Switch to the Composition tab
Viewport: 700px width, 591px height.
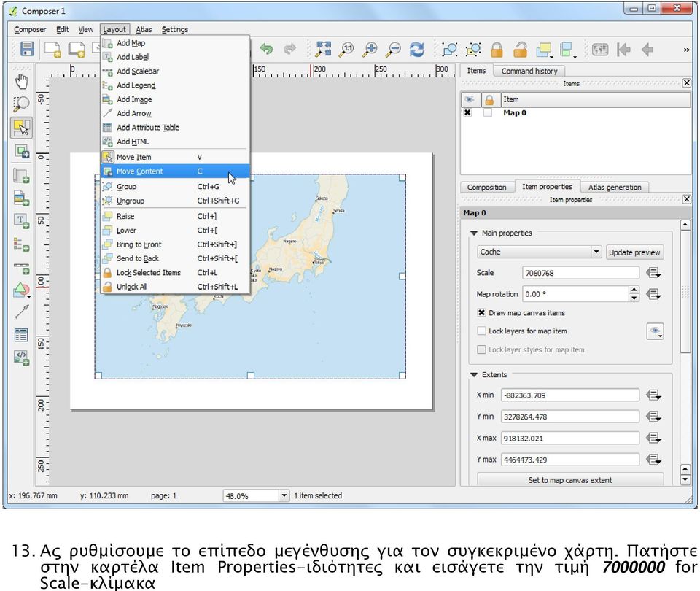pyautogui.click(x=486, y=188)
